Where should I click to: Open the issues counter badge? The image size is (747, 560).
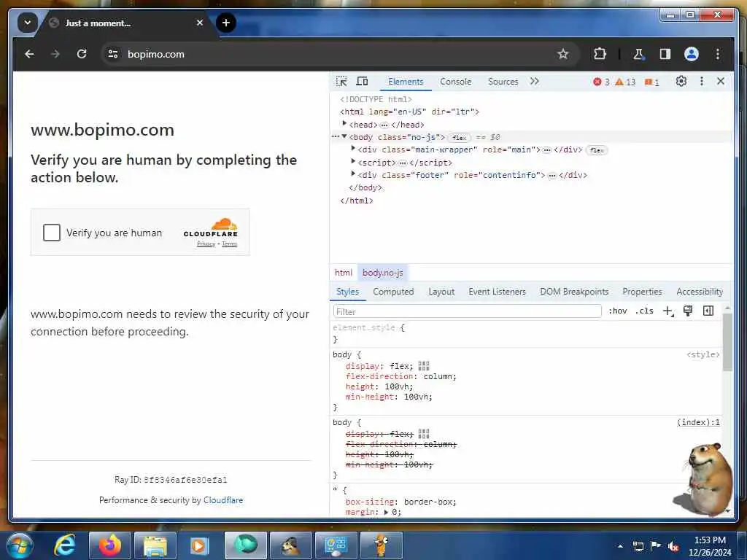click(651, 82)
